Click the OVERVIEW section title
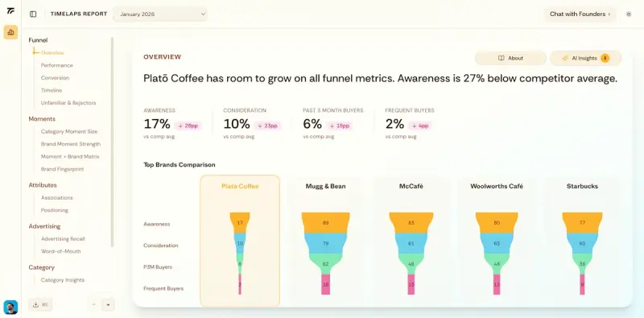The image size is (644, 318). coord(163,57)
